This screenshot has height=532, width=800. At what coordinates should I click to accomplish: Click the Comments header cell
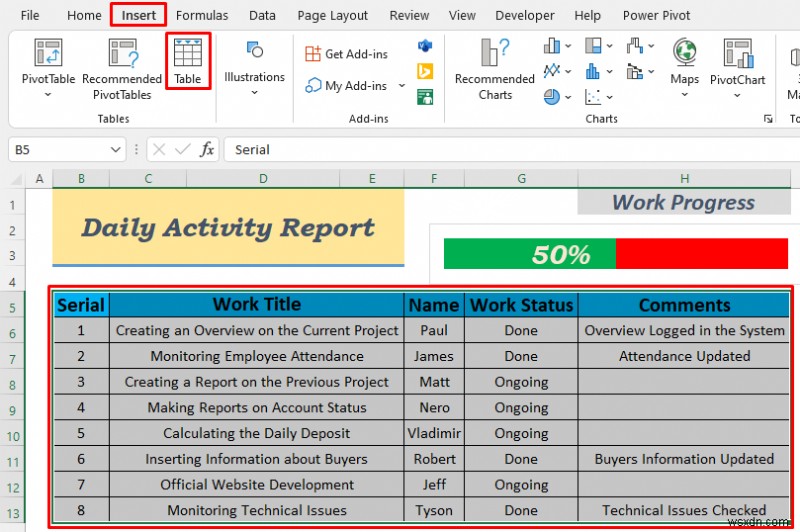pos(684,305)
